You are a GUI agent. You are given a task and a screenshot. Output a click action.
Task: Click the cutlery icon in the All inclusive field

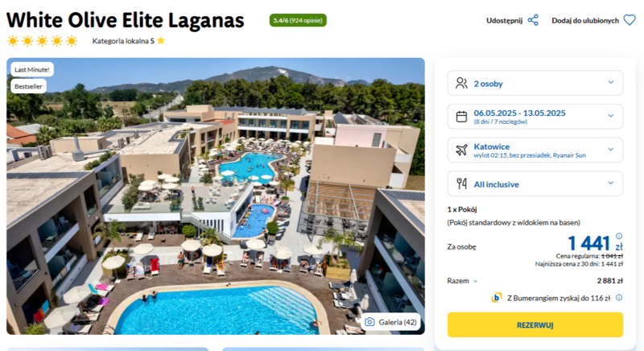[461, 184]
